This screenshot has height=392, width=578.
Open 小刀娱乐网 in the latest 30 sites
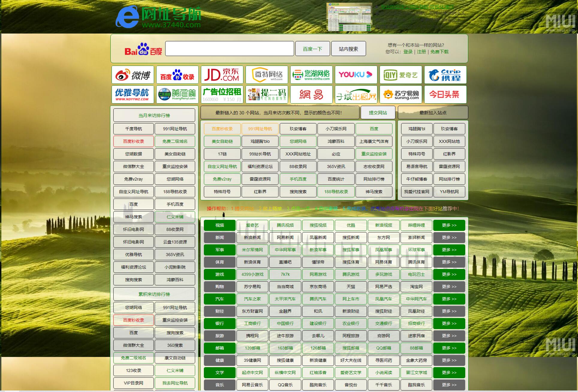tap(336, 129)
